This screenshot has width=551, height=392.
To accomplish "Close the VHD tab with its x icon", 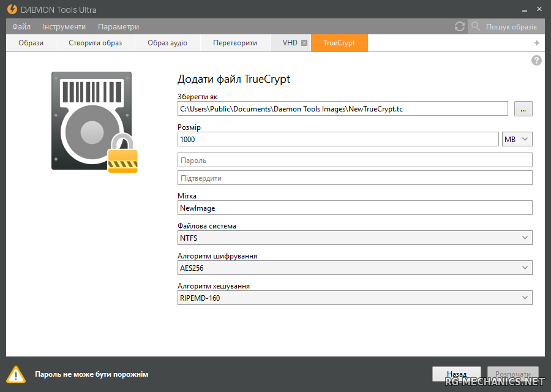I will point(304,43).
